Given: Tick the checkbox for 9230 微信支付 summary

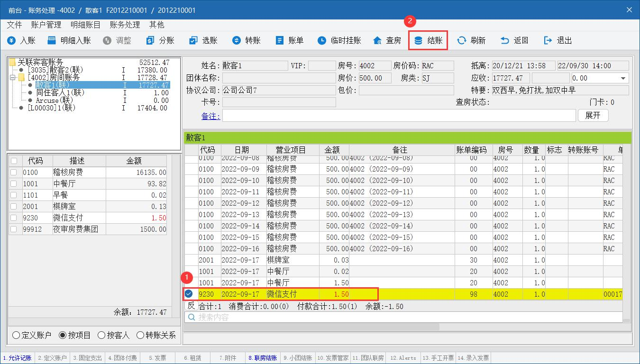Looking at the screenshot, I should [13, 218].
